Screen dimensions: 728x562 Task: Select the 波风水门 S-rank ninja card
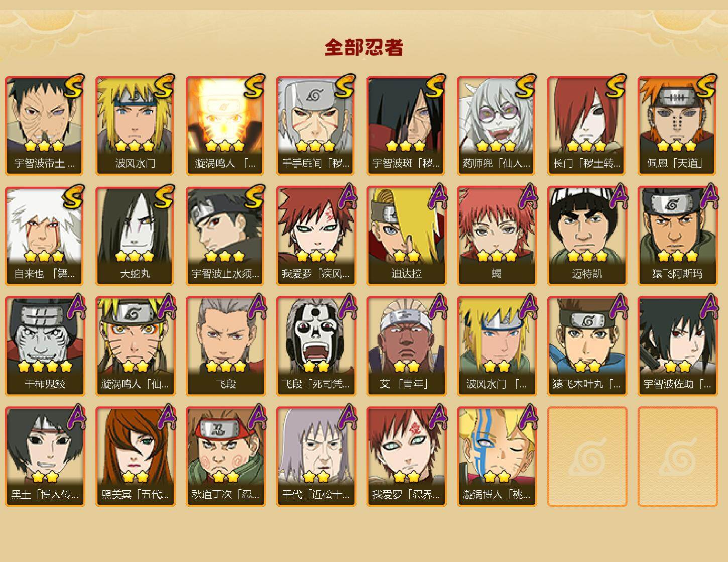coord(135,125)
